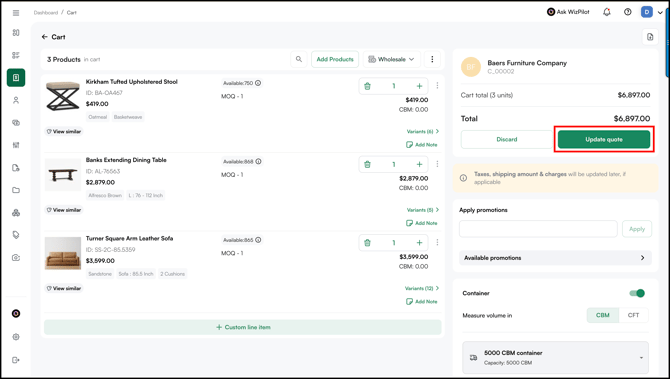Open the help question mark icon
The height and width of the screenshot is (379, 670).
(627, 12)
